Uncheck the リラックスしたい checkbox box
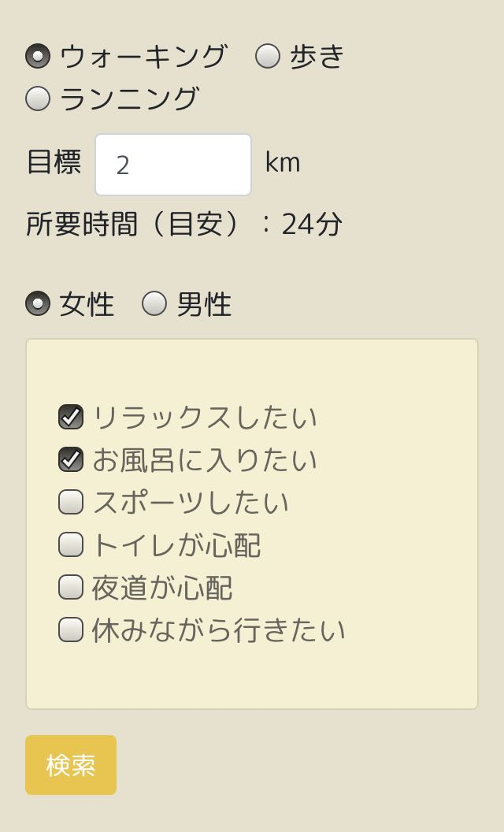 coord(71,417)
